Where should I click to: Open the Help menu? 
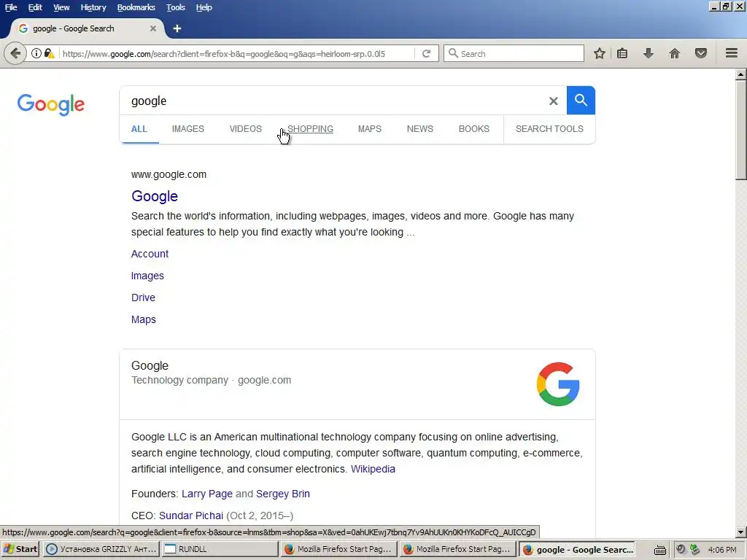(x=204, y=7)
